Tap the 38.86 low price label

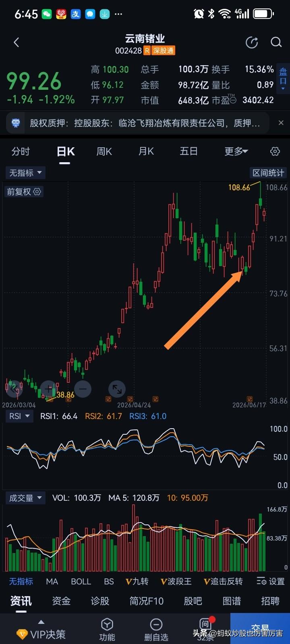click(x=65, y=395)
